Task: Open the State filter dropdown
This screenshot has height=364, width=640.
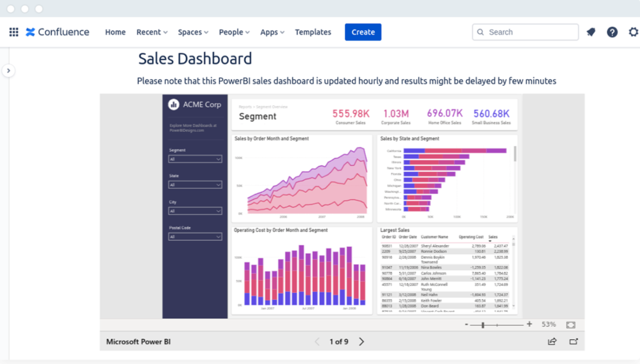Action: 195,185
